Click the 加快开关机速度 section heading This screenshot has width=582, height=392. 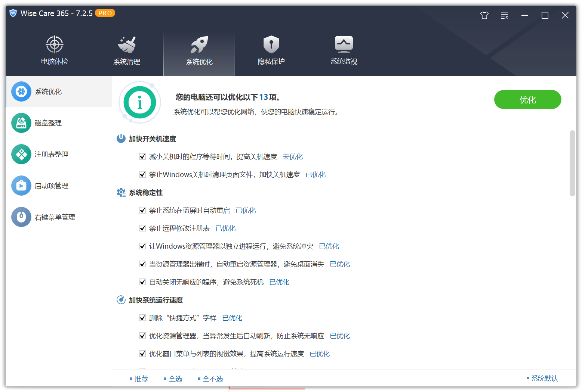click(153, 139)
